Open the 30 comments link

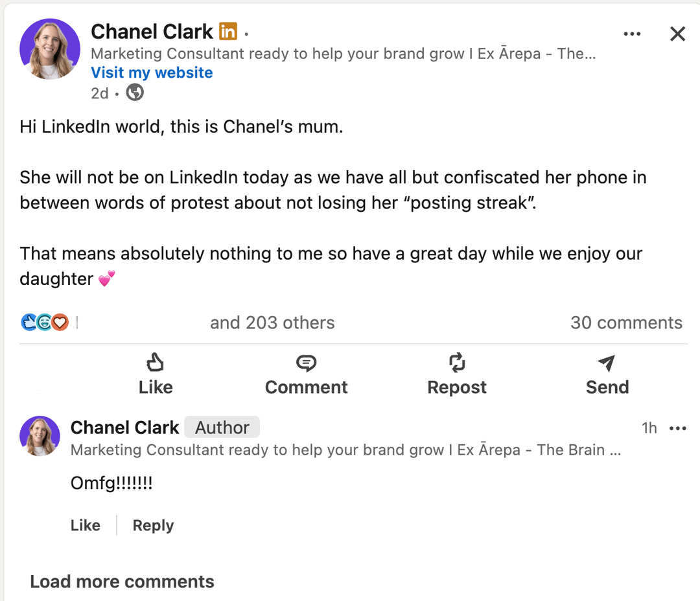[x=626, y=323]
